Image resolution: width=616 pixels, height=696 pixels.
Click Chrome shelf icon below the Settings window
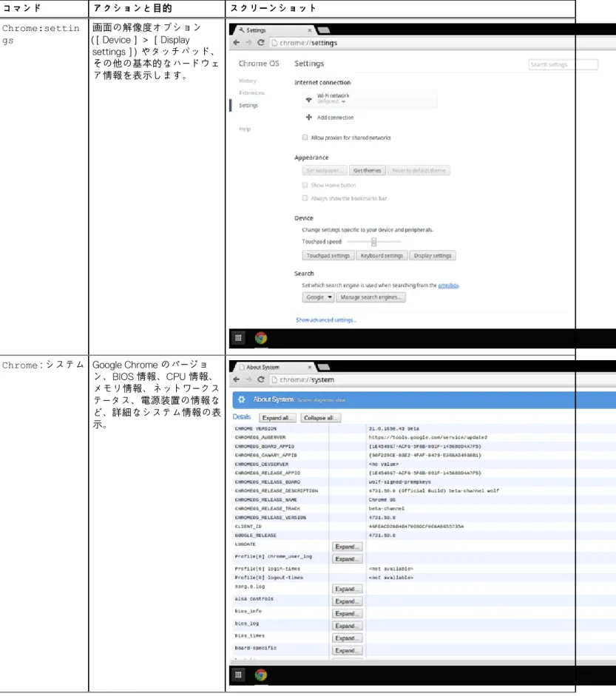coord(261,338)
